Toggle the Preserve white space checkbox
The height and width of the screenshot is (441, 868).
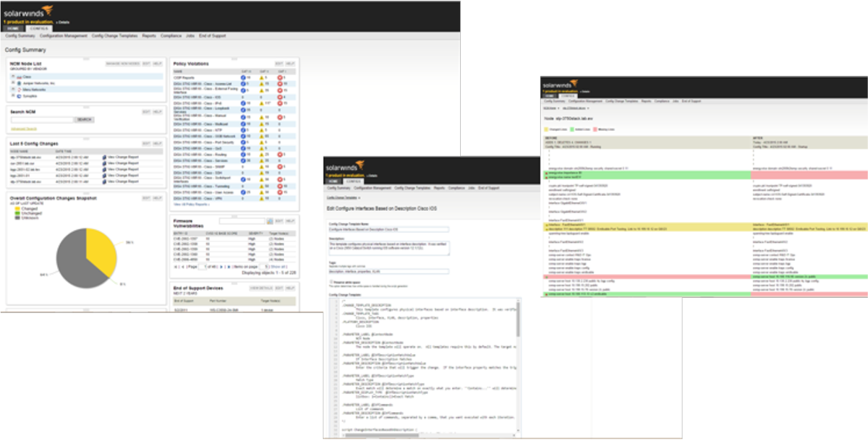[x=331, y=281]
